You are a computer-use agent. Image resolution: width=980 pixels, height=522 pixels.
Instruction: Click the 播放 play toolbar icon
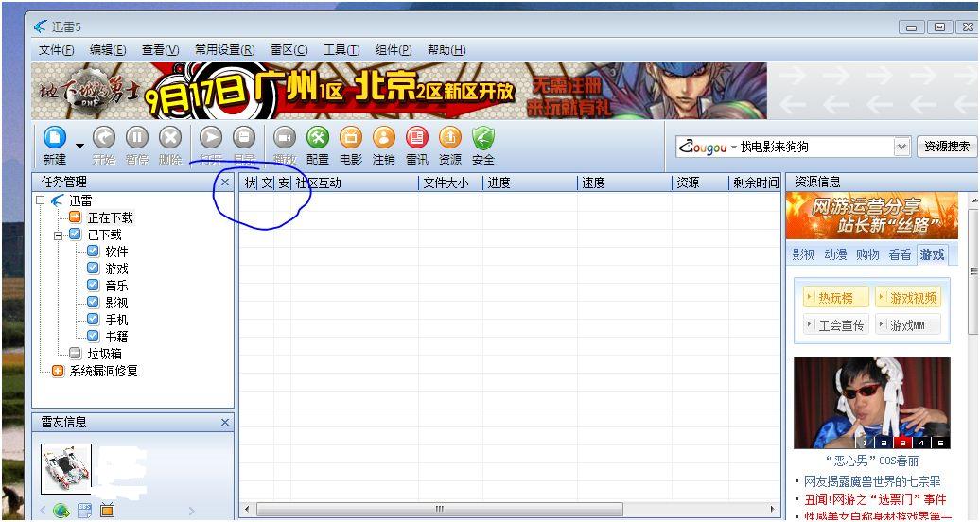[285, 138]
